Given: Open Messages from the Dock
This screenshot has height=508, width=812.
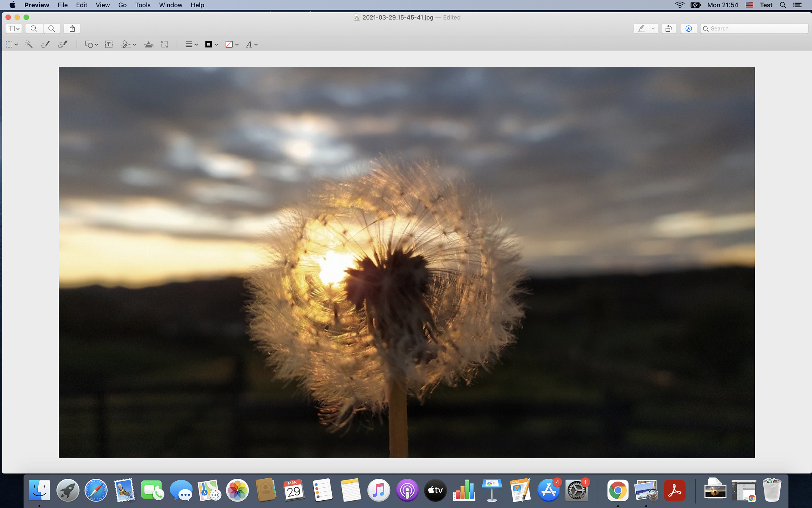Looking at the screenshot, I should [x=181, y=490].
